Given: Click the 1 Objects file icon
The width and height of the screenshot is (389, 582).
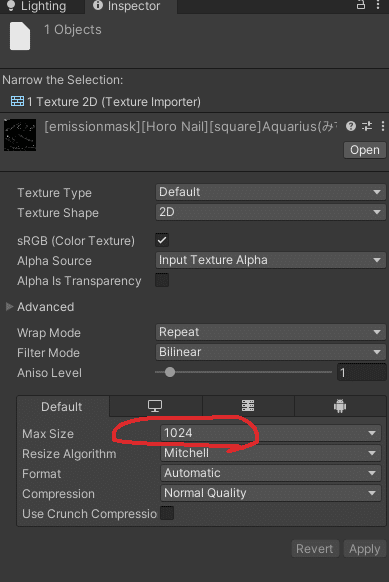Looking at the screenshot, I should click(20, 36).
